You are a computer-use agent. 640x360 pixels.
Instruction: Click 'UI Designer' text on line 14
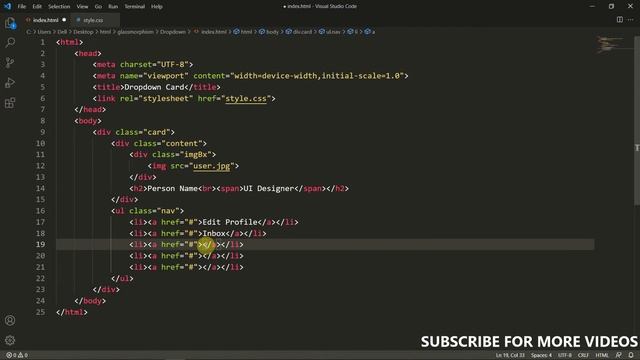click(269, 188)
